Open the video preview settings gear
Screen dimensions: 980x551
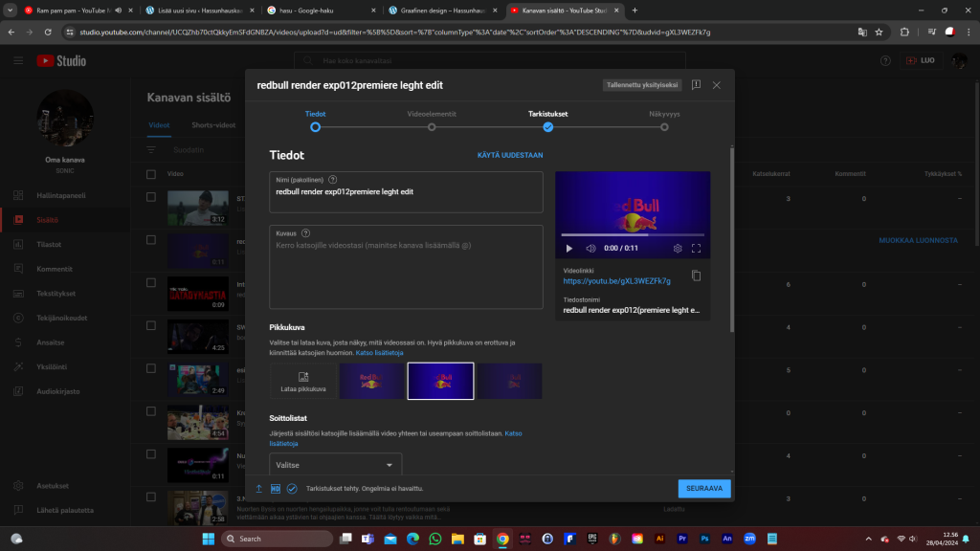pyautogui.click(x=678, y=248)
